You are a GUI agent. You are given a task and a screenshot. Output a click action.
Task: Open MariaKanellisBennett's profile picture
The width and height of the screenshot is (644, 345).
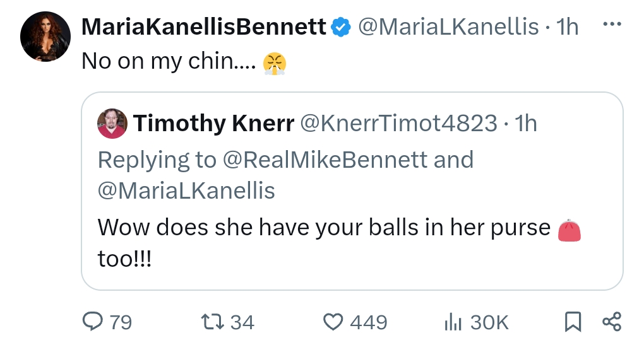[x=45, y=37]
